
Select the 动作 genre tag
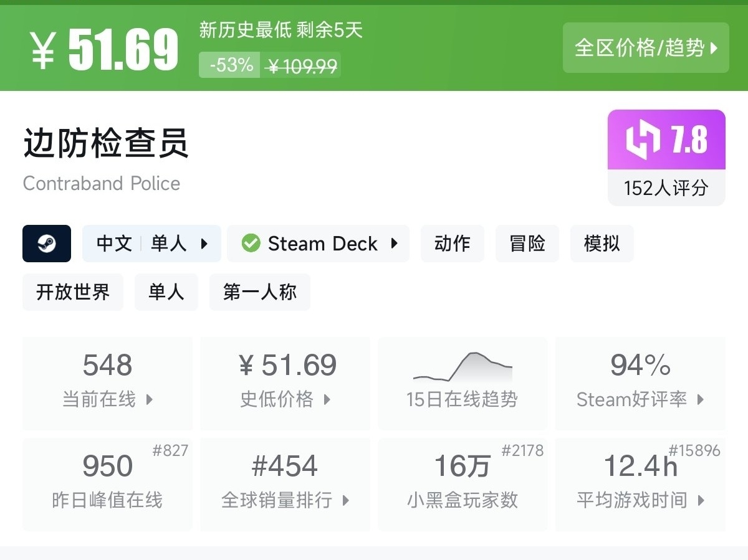(452, 244)
